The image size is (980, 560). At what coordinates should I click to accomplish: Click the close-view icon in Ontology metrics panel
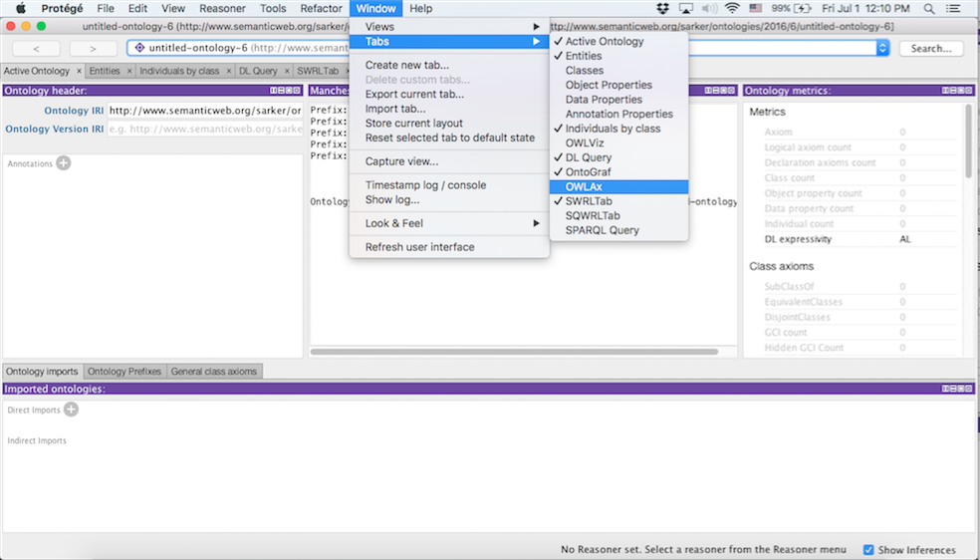pos(967,91)
